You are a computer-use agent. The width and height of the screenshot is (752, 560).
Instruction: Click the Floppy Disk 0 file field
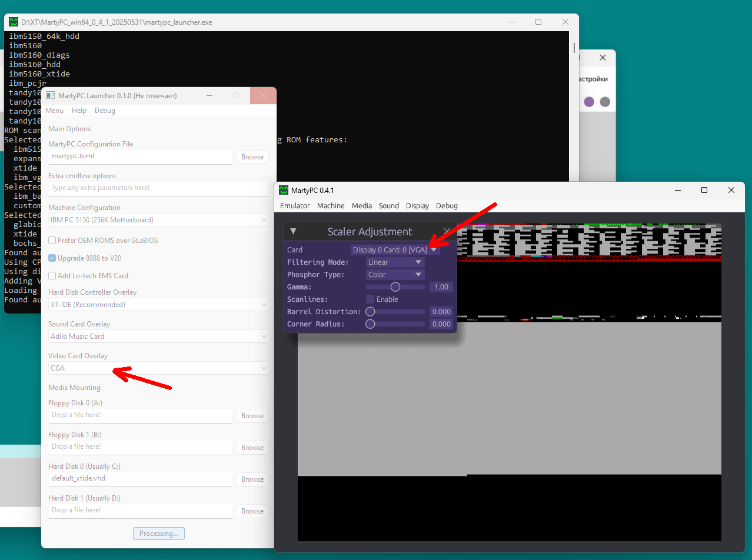(141, 415)
